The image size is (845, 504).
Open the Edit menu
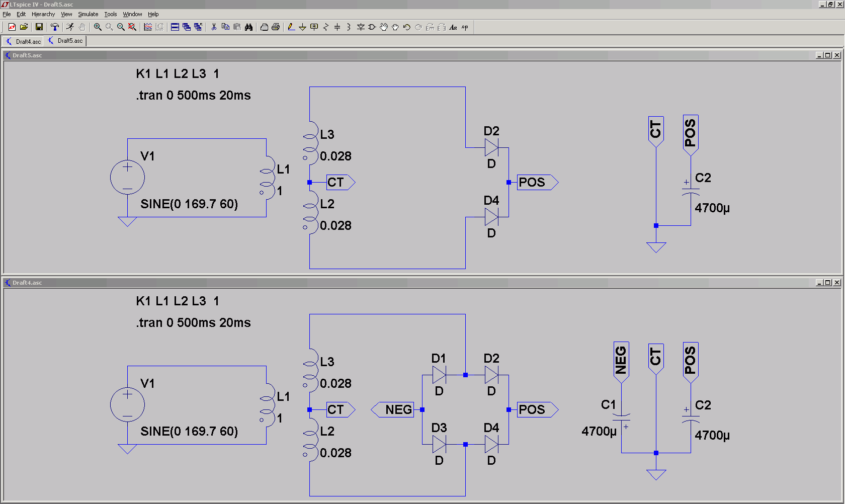pyautogui.click(x=21, y=14)
